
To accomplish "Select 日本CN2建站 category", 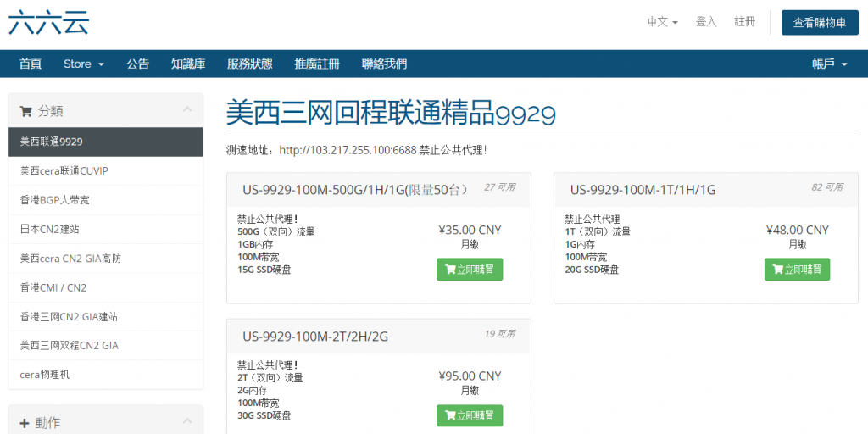I will (106, 229).
